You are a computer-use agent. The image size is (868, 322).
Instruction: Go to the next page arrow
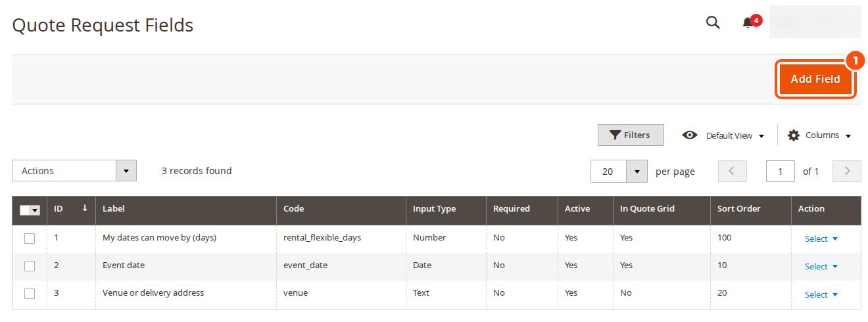[x=847, y=171]
